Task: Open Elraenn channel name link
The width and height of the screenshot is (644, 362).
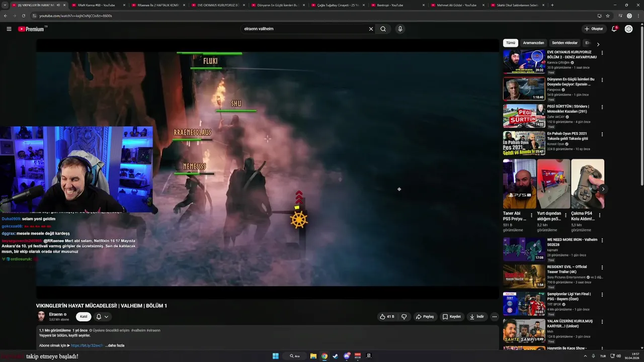Action: (x=56, y=314)
